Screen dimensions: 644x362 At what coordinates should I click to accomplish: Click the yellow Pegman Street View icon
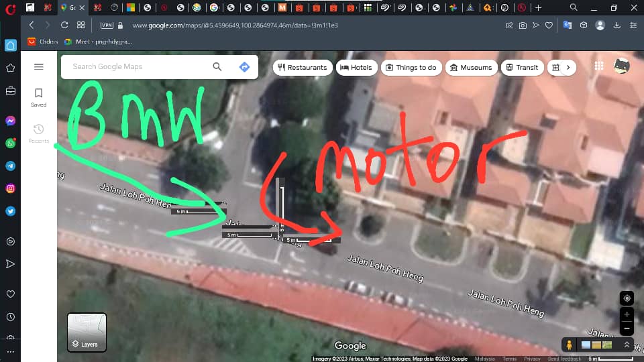[x=570, y=345]
